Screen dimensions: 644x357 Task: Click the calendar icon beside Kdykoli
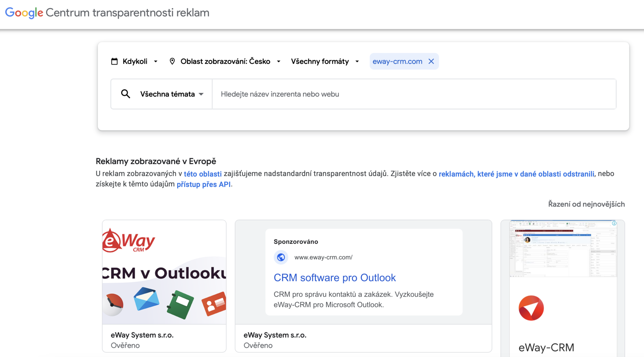(x=114, y=61)
